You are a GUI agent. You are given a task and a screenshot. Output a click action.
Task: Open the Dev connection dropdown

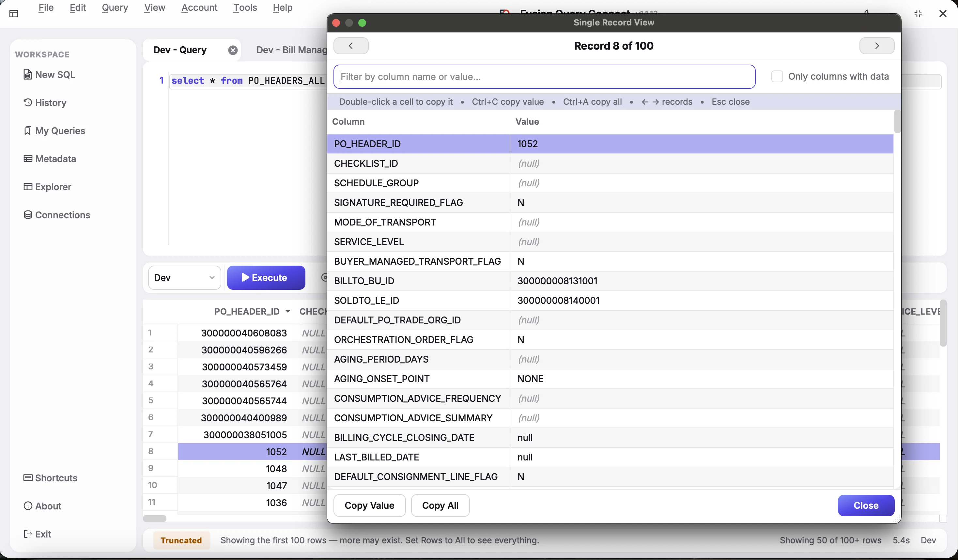(184, 278)
